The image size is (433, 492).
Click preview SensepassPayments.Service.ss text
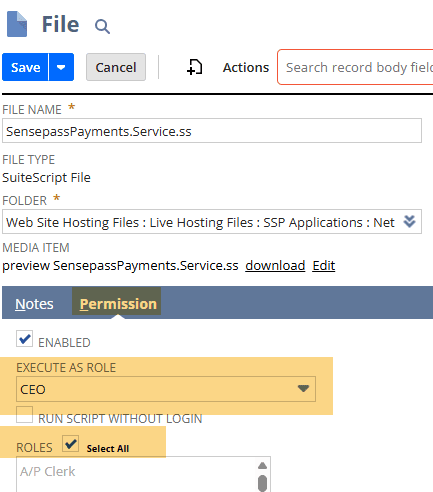[120, 266]
